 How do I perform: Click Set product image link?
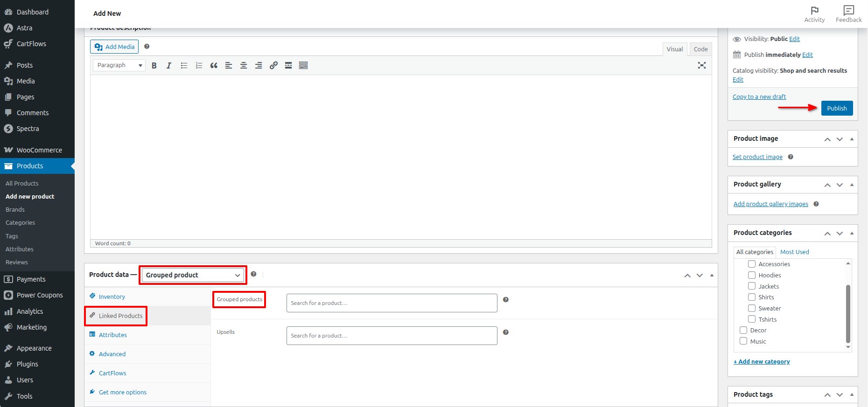757,157
